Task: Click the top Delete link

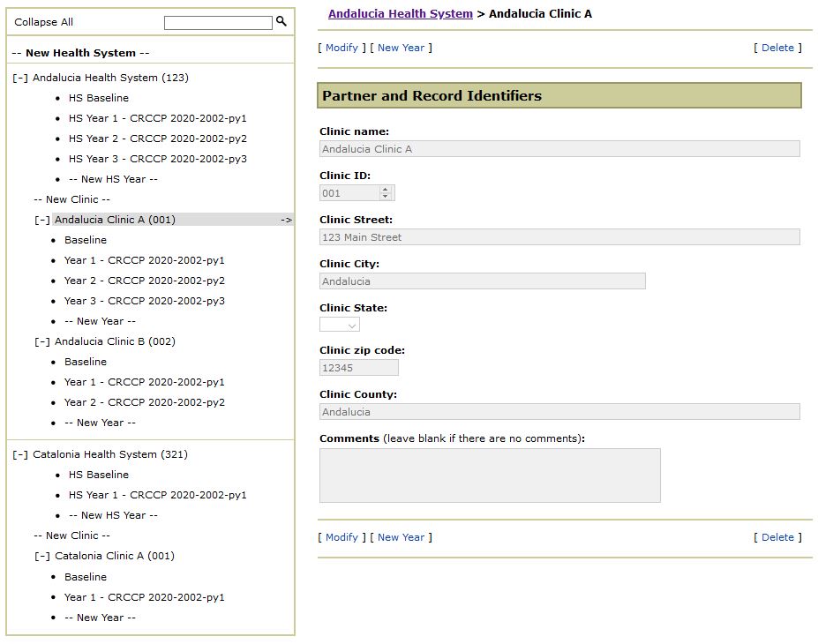Action: click(777, 48)
